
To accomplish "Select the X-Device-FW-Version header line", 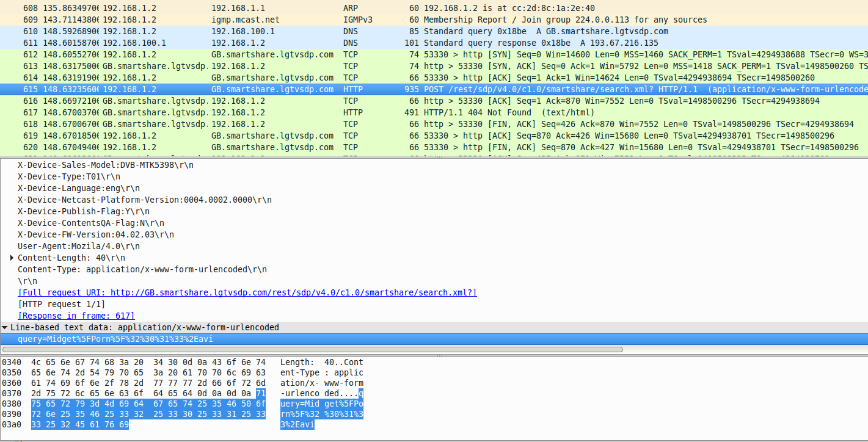I will (95, 234).
